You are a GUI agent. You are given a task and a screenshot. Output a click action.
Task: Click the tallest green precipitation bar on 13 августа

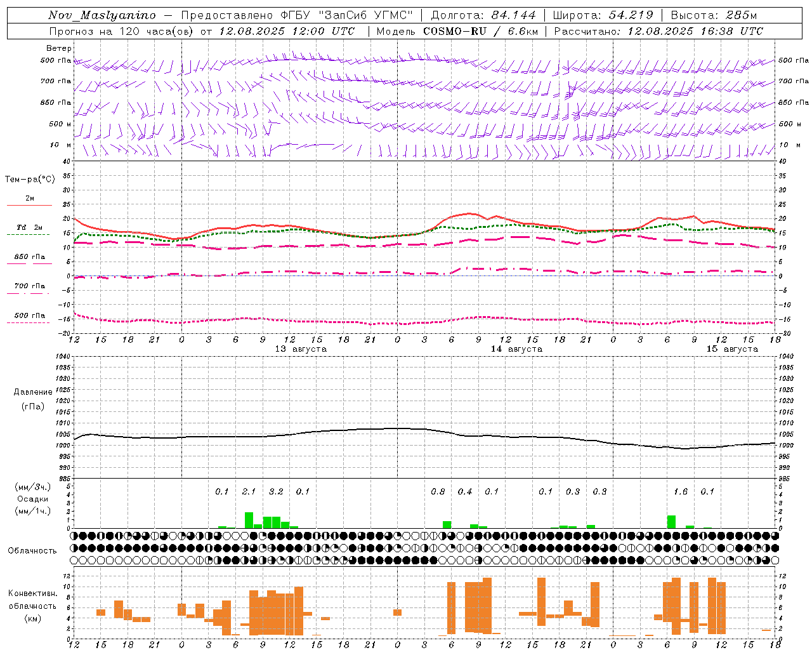pos(249,521)
